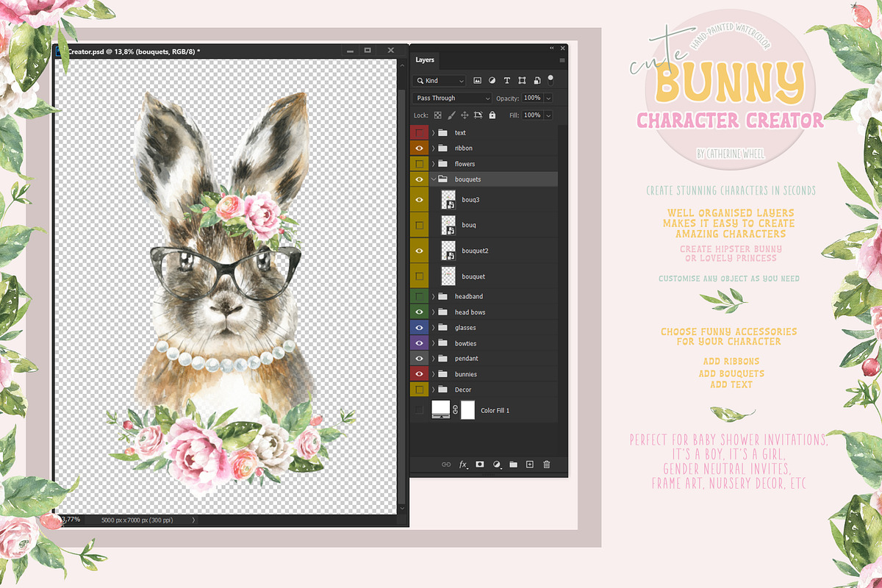This screenshot has height=588, width=882.
Task: Click the folder icon of Decor group
Action: tap(442, 390)
